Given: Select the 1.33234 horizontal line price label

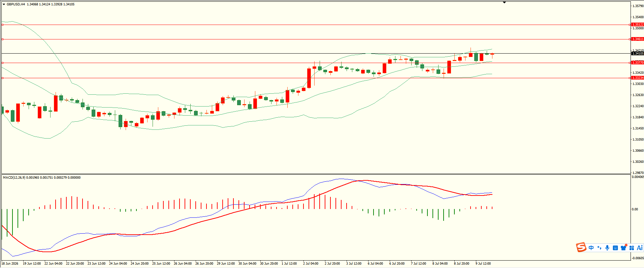Looking at the screenshot, I should (638, 78).
